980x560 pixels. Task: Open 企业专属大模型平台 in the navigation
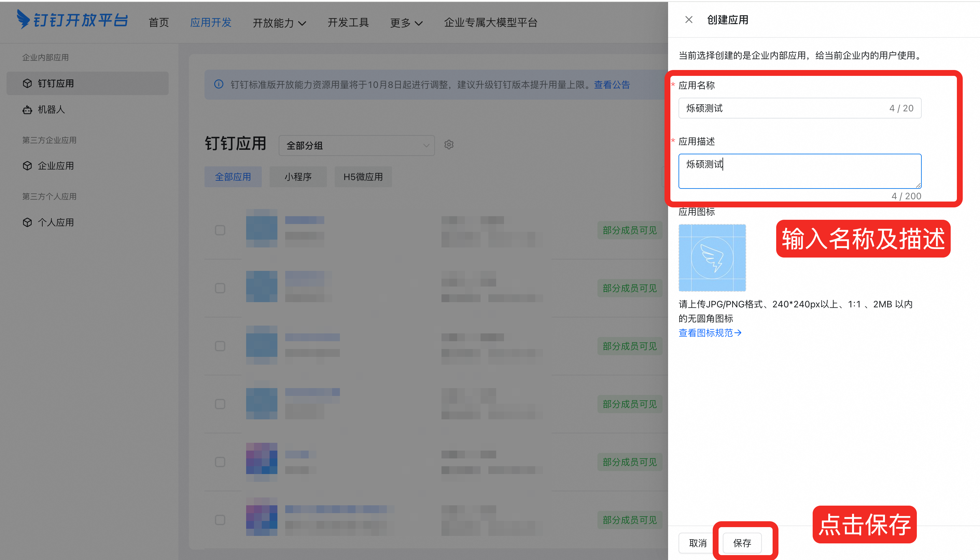[491, 22]
